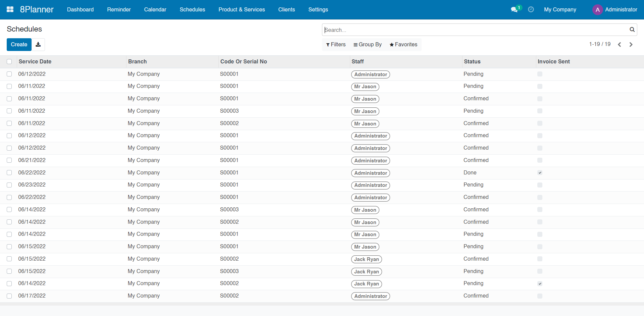644x316 pixels.
Task: Open the activities clock icon
Action: point(531,9)
